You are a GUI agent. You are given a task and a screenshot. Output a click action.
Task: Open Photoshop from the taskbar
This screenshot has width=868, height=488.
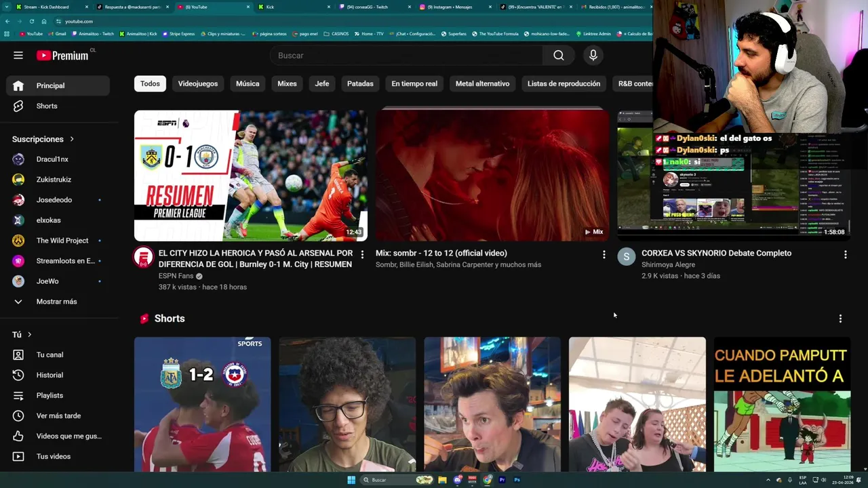(517, 480)
